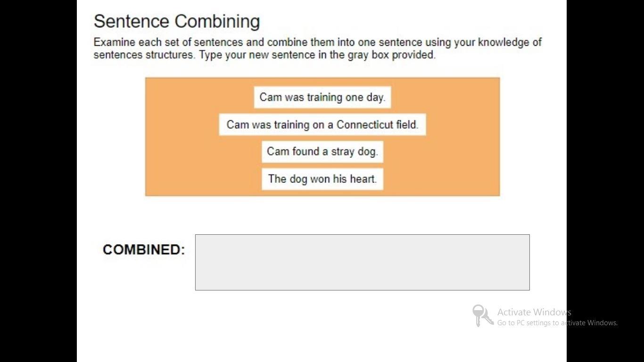Select the "Cam was training one day." card
Viewport: 644px width, 362px height.
[322, 97]
